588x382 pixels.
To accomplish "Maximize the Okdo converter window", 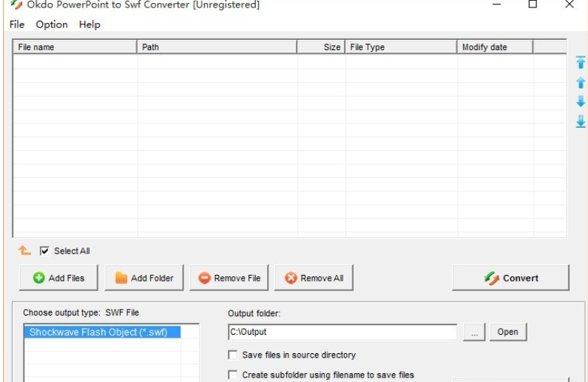I will [x=533, y=4].
